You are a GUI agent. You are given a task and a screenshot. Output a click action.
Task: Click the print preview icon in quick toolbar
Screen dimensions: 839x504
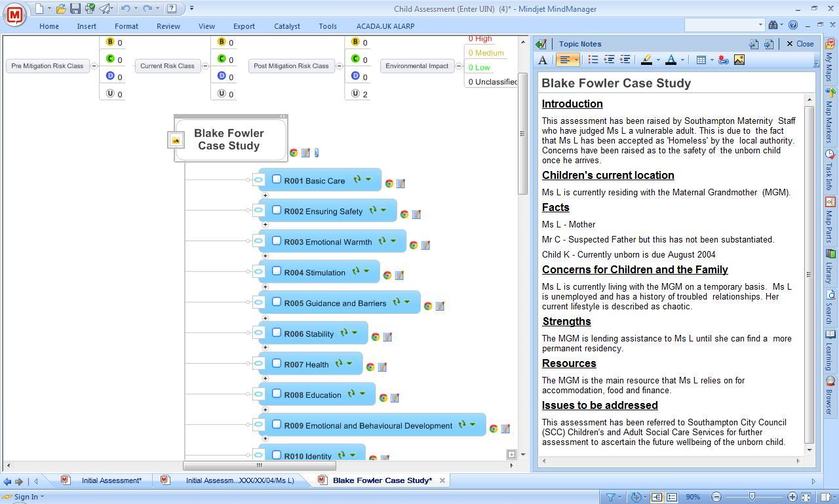coord(90,9)
